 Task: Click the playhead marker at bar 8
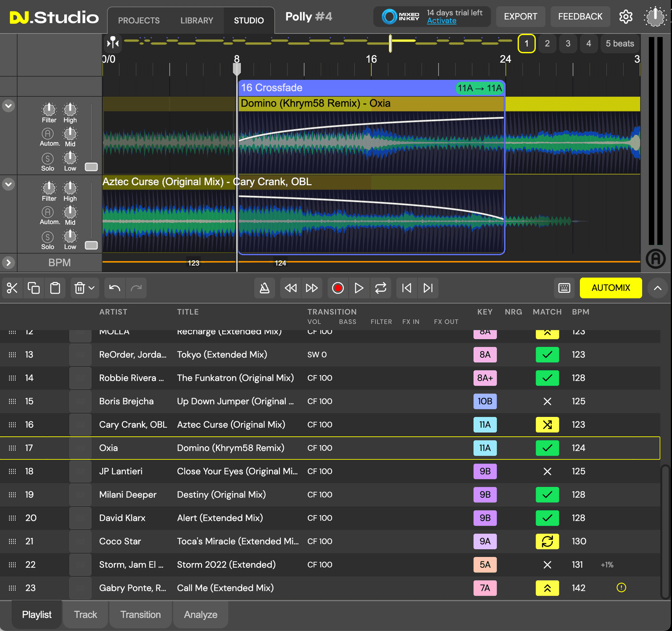237,69
